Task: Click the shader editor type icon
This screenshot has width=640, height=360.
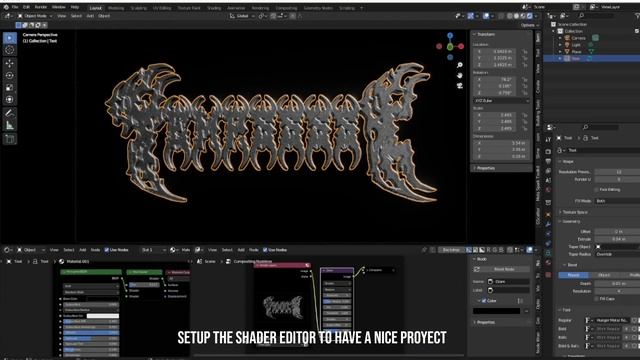Action: [x=7, y=250]
